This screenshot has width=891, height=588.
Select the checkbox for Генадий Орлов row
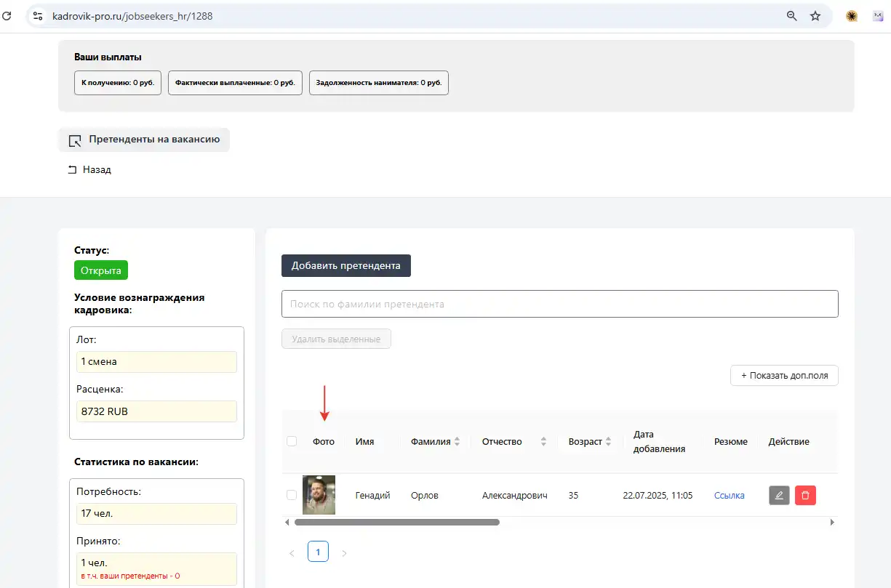[292, 495]
